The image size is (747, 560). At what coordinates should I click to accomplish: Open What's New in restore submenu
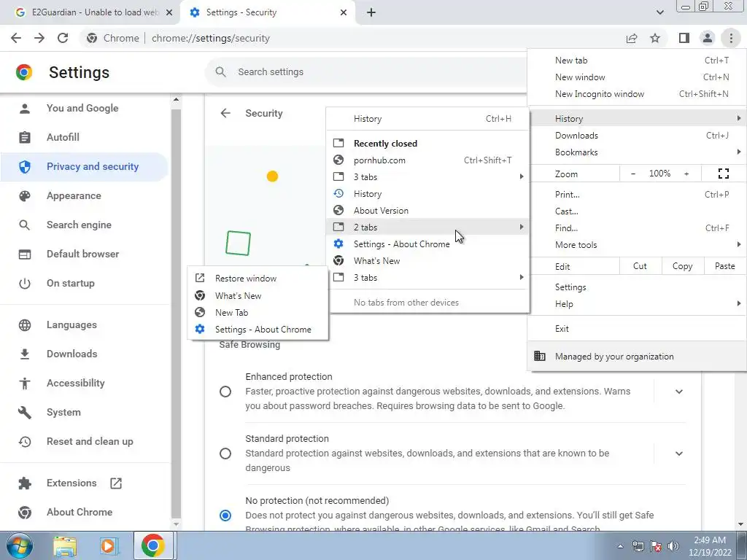coord(258,296)
